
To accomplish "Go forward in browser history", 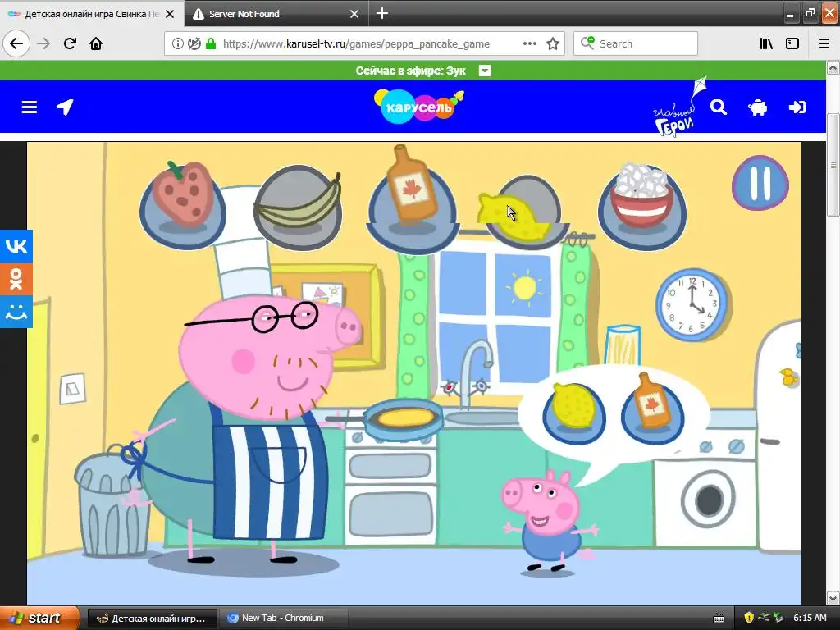I will (43, 44).
